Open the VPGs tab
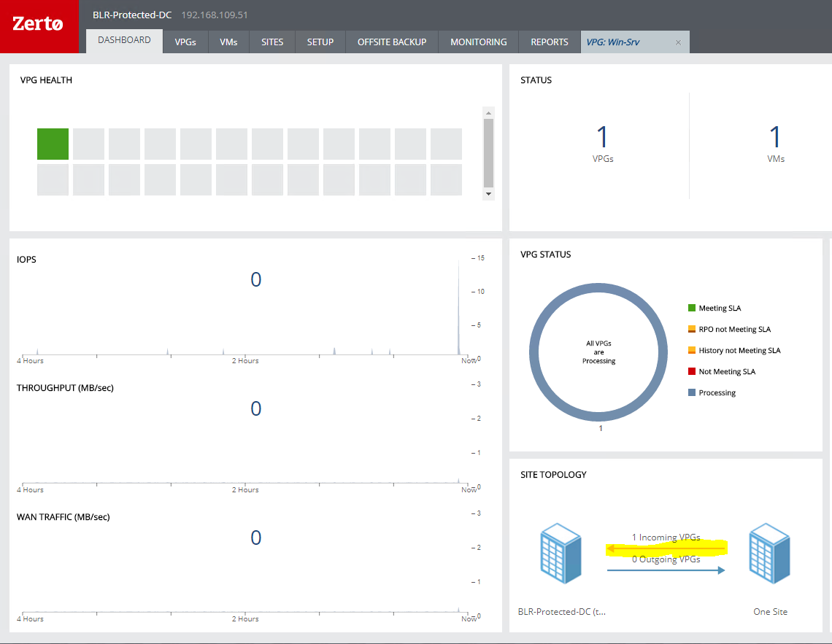 click(185, 42)
